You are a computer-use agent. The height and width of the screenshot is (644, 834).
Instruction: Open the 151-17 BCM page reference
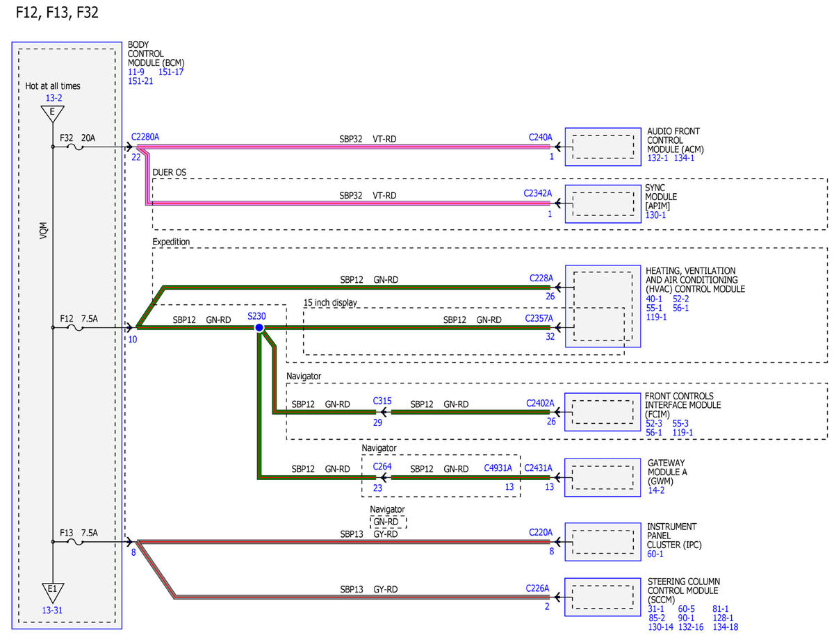click(x=171, y=72)
